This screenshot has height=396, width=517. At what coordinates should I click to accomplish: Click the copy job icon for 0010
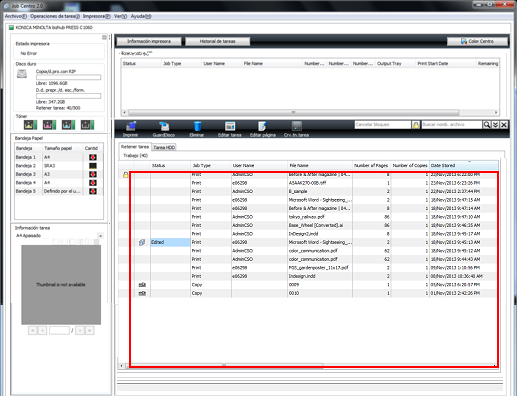(142, 293)
